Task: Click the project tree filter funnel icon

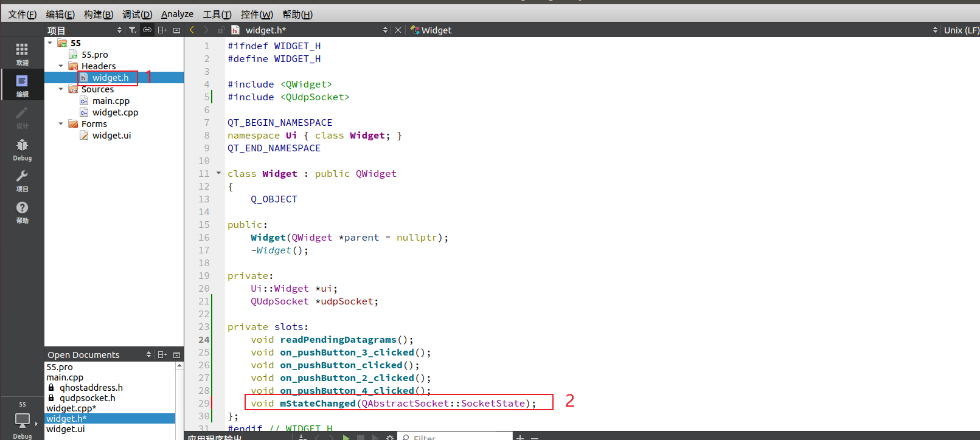Action: coord(133,30)
